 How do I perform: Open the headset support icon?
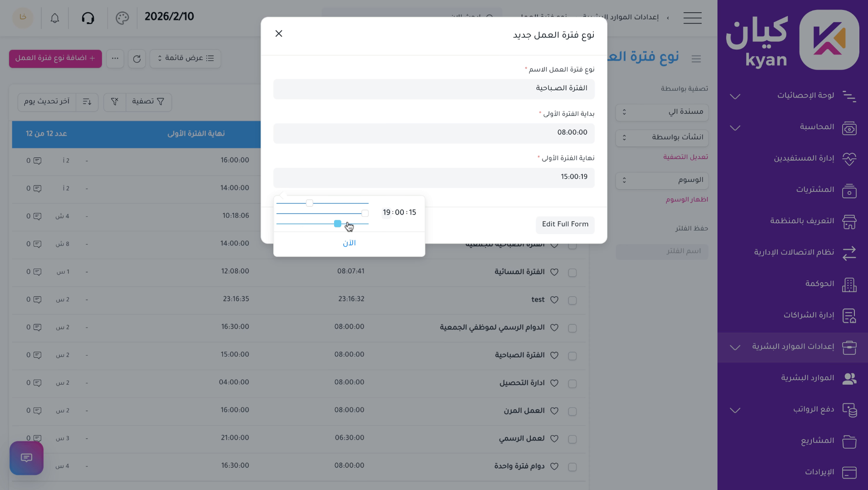point(88,18)
